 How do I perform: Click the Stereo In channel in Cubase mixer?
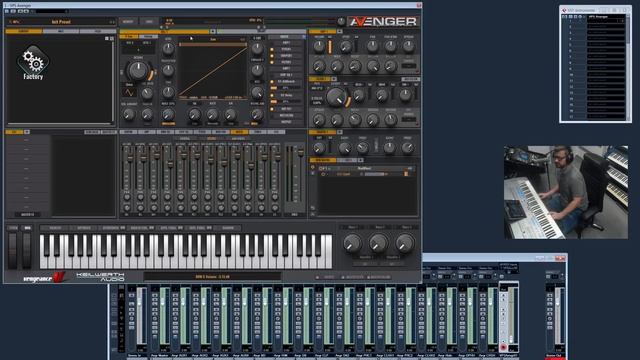tap(137, 320)
